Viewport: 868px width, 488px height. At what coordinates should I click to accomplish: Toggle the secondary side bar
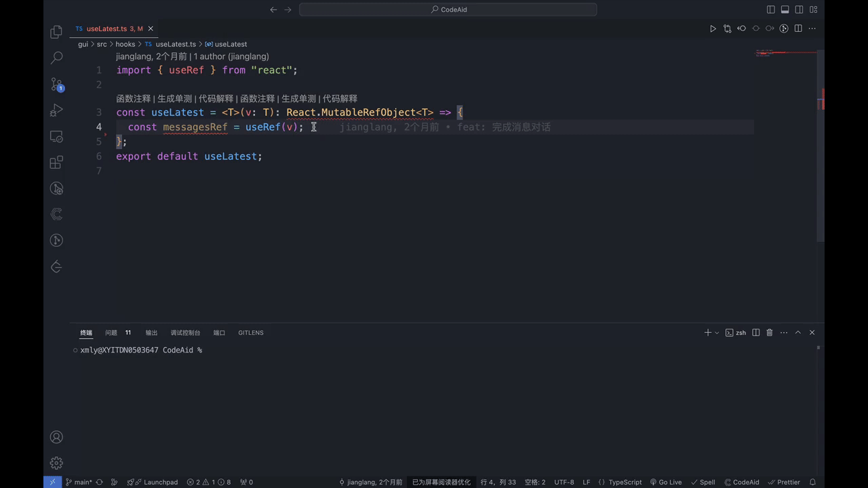(799, 9)
